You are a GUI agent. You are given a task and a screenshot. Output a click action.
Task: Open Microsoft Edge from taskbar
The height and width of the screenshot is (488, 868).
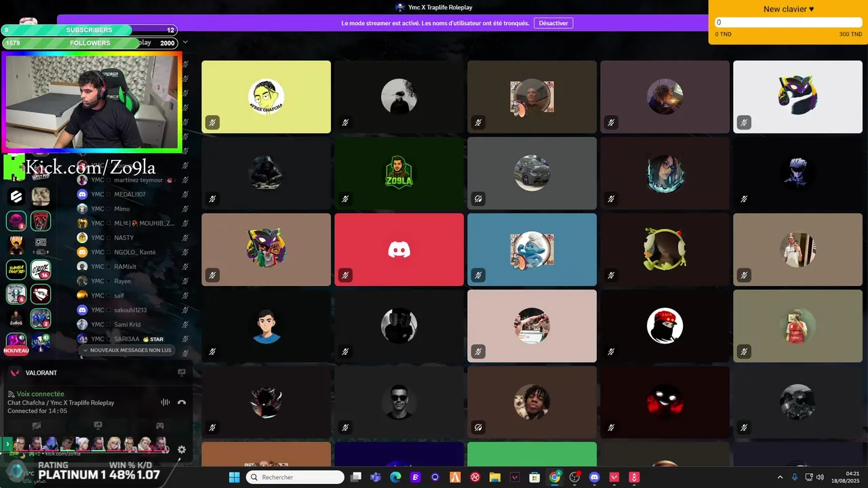[395, 477]
